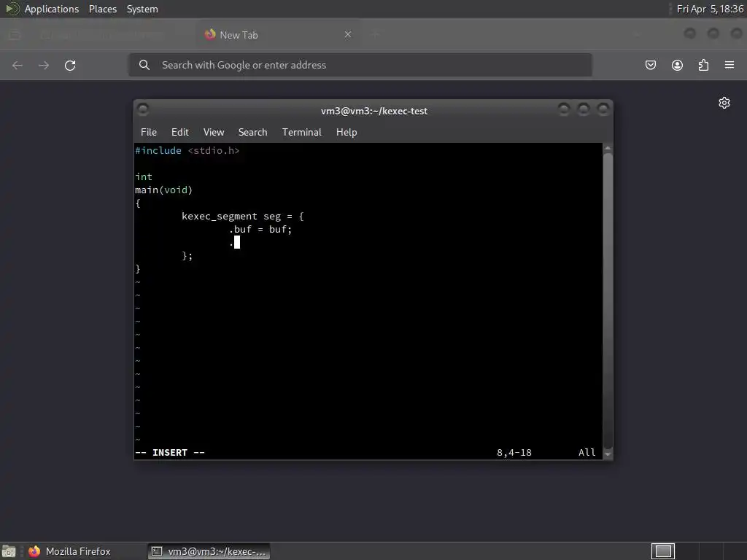Click the show desktop icon in taskbar

9,551
